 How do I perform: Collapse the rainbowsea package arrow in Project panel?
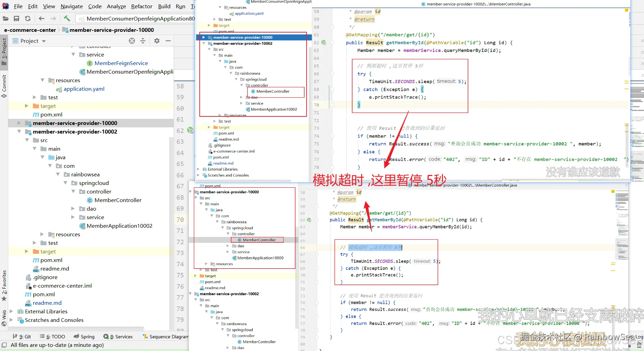click(x=58, y=174)
